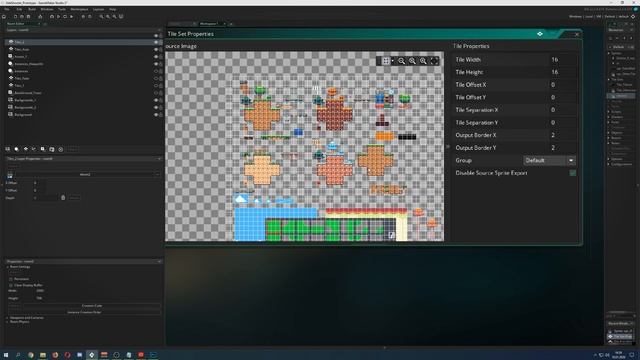Click the Create Executable toolbar icon

(x=40, y=17)
